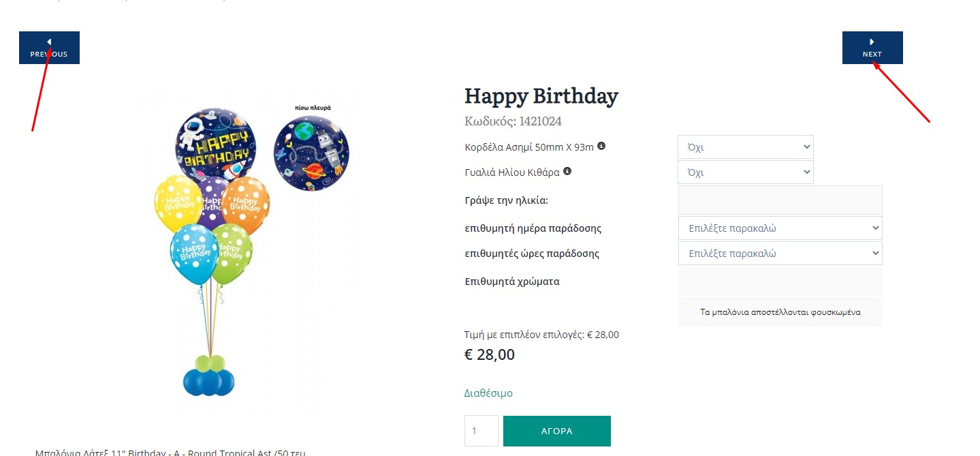Open the Κορδέλα Ασημί 50mm dropdown
This screenshot has width=980, height=456.
tap(745, 147)
